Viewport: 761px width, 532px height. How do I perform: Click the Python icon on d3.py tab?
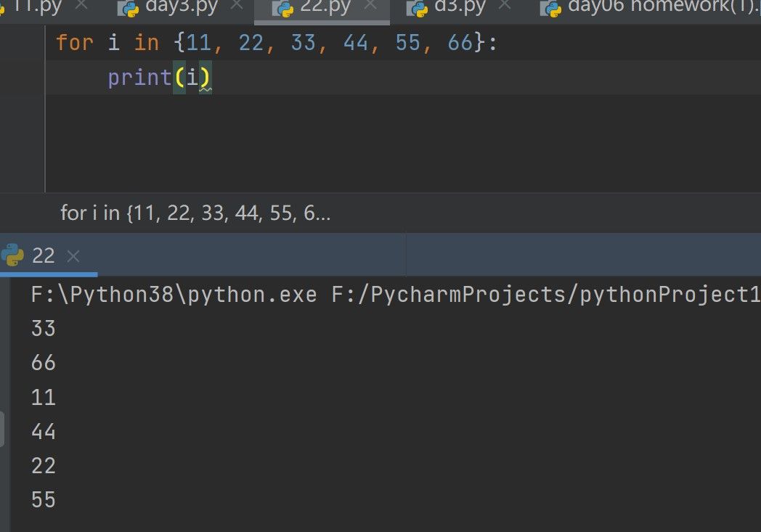[417, 9]
